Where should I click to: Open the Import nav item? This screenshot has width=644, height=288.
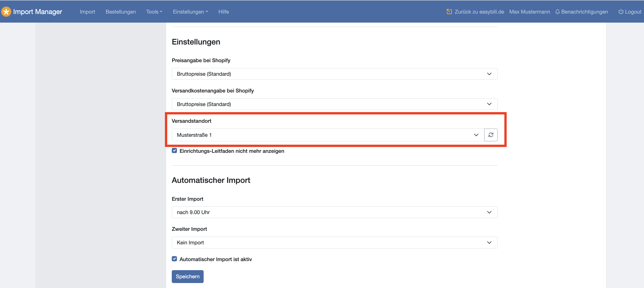pyautogui.click(x=88, y=12)
